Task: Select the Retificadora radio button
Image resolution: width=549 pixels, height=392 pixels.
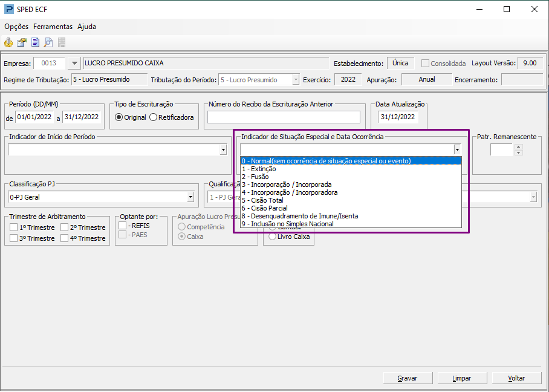Action: pyautogui.click(x=153, y=117)
